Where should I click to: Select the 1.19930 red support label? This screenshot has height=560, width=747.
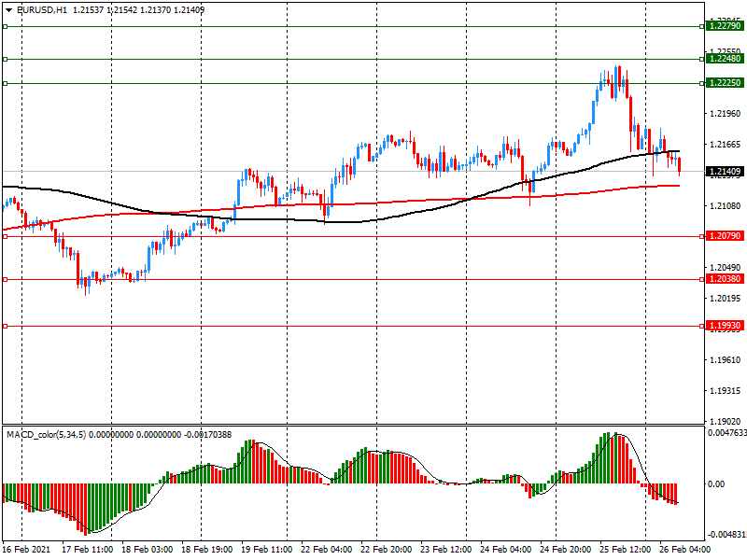[725, 326]
